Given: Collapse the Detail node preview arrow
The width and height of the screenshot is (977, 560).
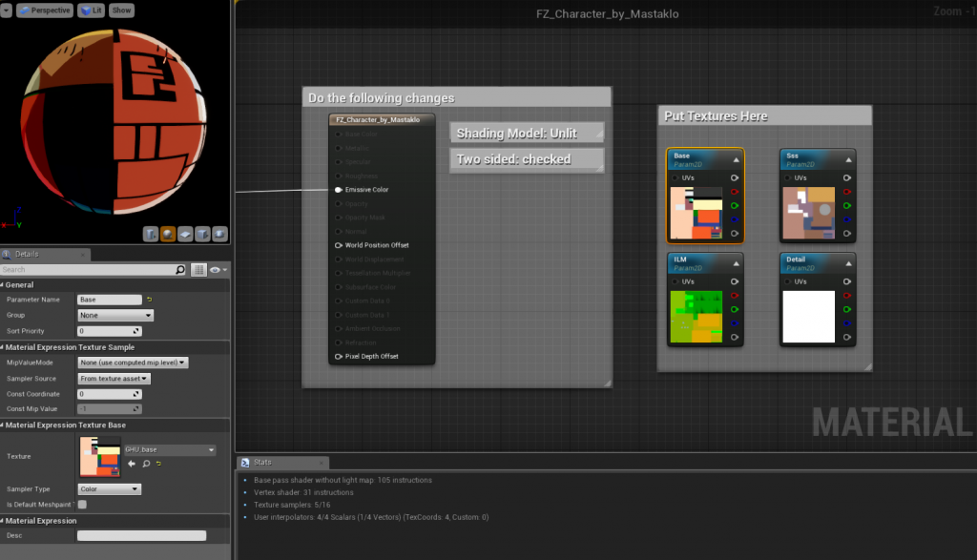Looking at the screenshot, I should click(848, 263).
